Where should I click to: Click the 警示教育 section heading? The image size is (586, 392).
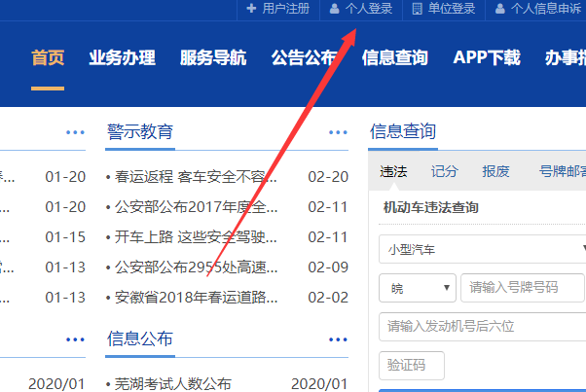(x=140, y=131)
